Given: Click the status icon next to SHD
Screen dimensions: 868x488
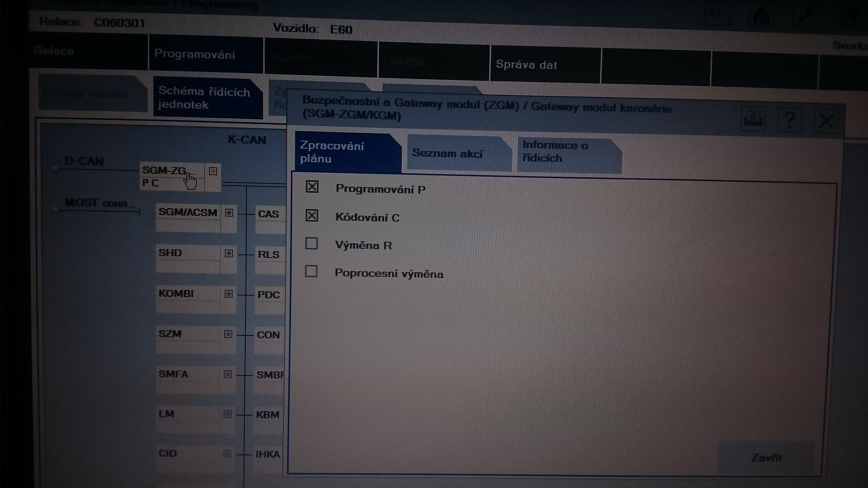Looking at the screenshot, I should (229, 253).
